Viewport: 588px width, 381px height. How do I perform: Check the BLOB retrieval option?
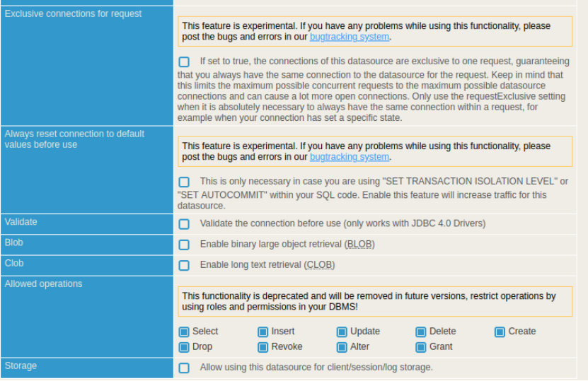(x=184, y=245)
